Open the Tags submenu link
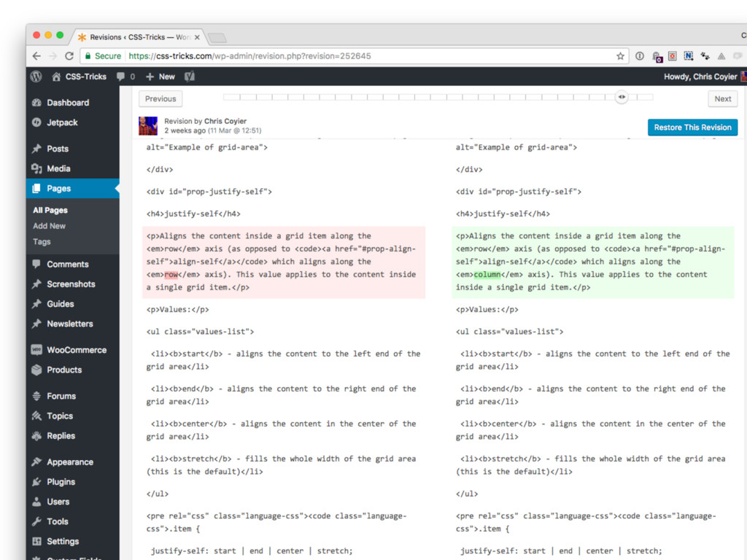Screen dimensions: 747x560 pyautogui.click(x=42, y=242)
